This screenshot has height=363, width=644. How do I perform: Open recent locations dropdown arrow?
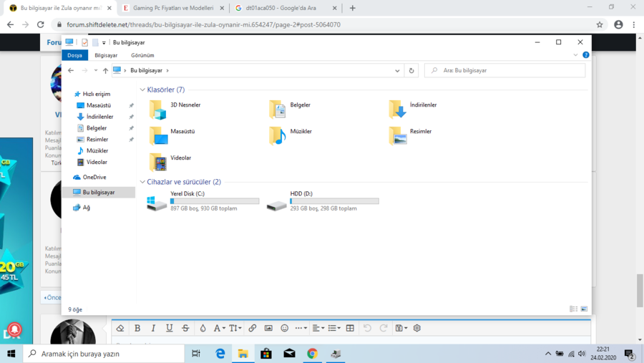tap(96, 71)
